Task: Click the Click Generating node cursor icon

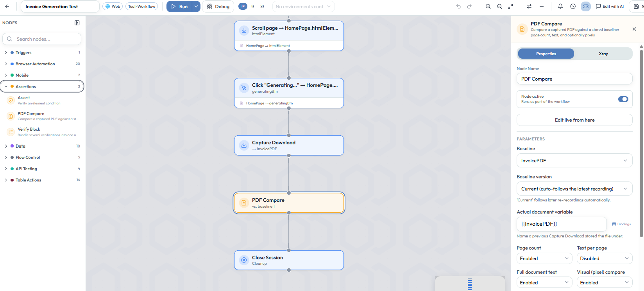Action: pos(244,88)
